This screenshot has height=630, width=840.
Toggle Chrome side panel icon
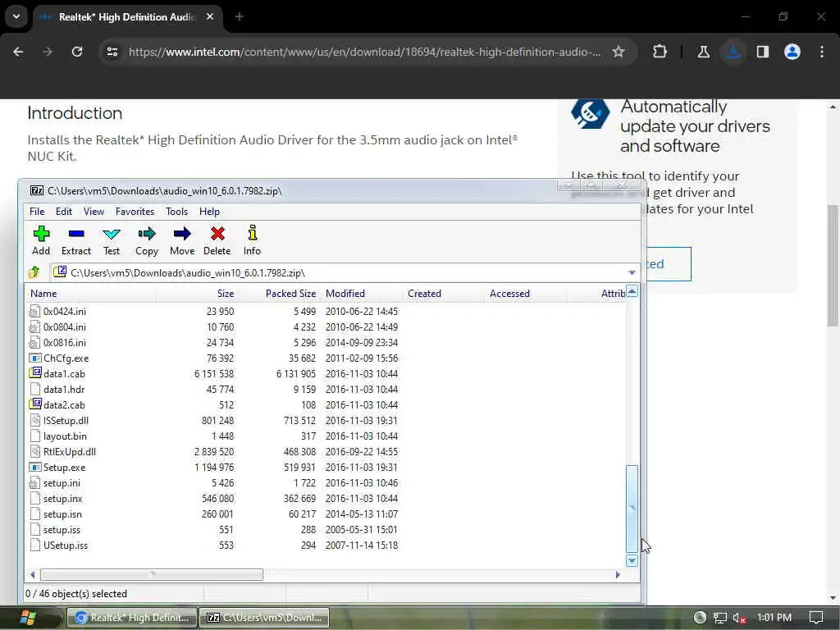click(x=762, y=52)
